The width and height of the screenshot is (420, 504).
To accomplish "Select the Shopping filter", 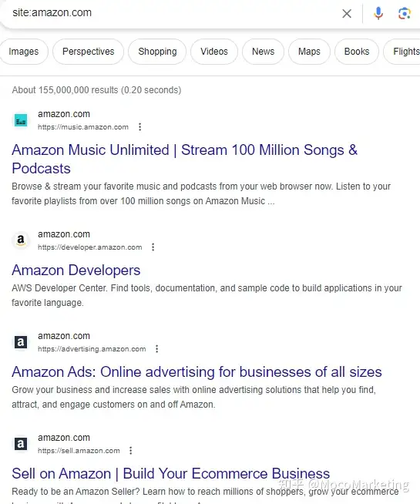I will click(157, 52).
